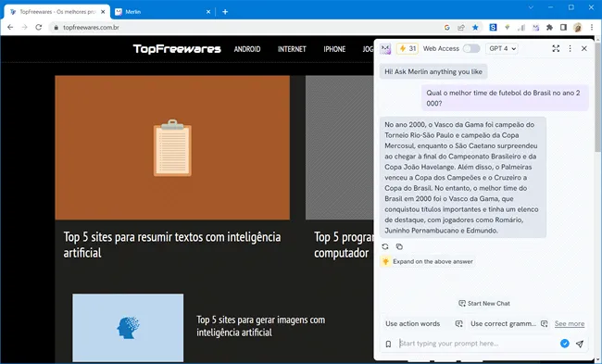Click the Merlin extension icon in the toolbar
This screenshot has height=364, width=602.
click(x=535, y=27)
